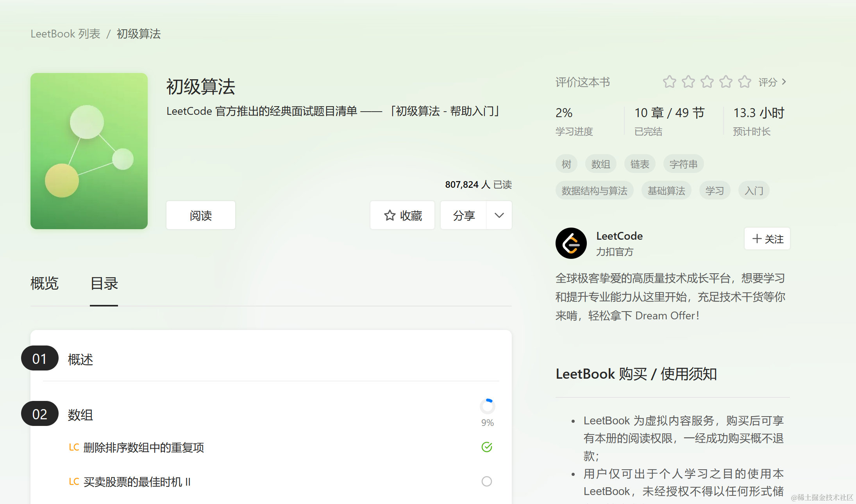The width and height of the screenshot is (856, 504).
Task: Open 买卖股票的最佳时机 II problem
Action: 137,482
